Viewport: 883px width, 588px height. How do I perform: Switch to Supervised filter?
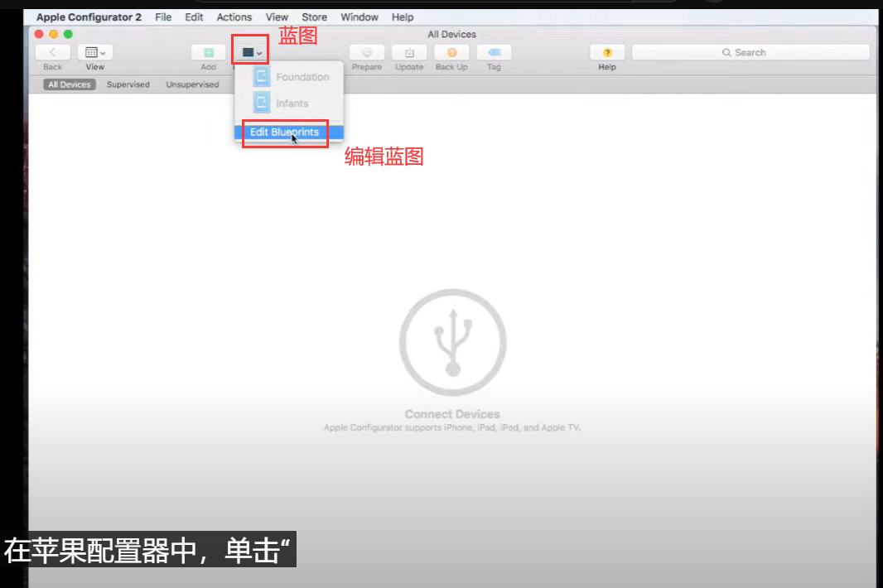click(128, 84)
